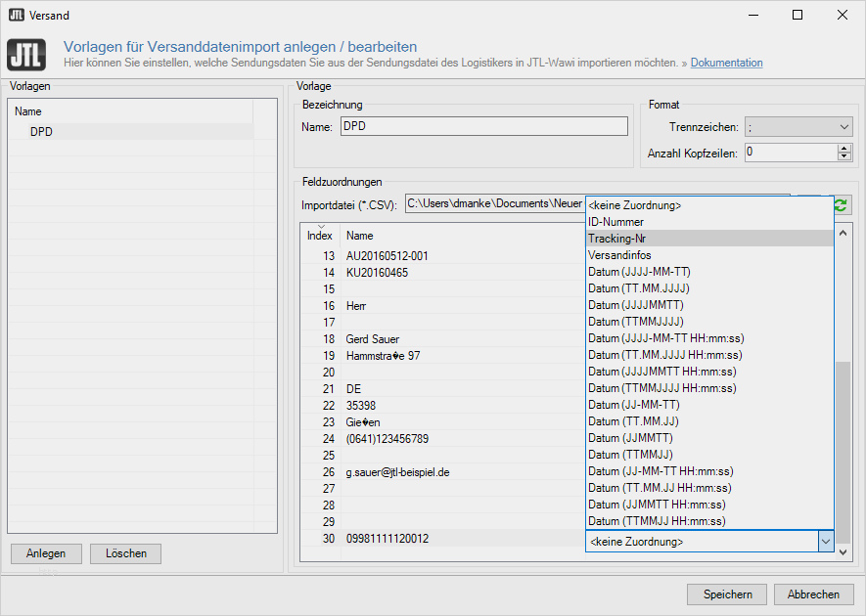Viewport: 866px width, 616px height.
Task: Close the Versand window
Action: tap(843, 15)
